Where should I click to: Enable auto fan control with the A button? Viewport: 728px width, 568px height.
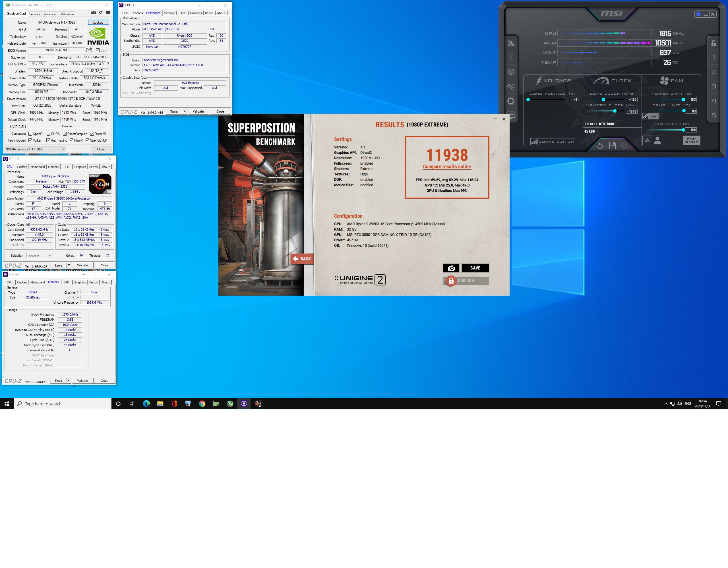pos(647,141)
